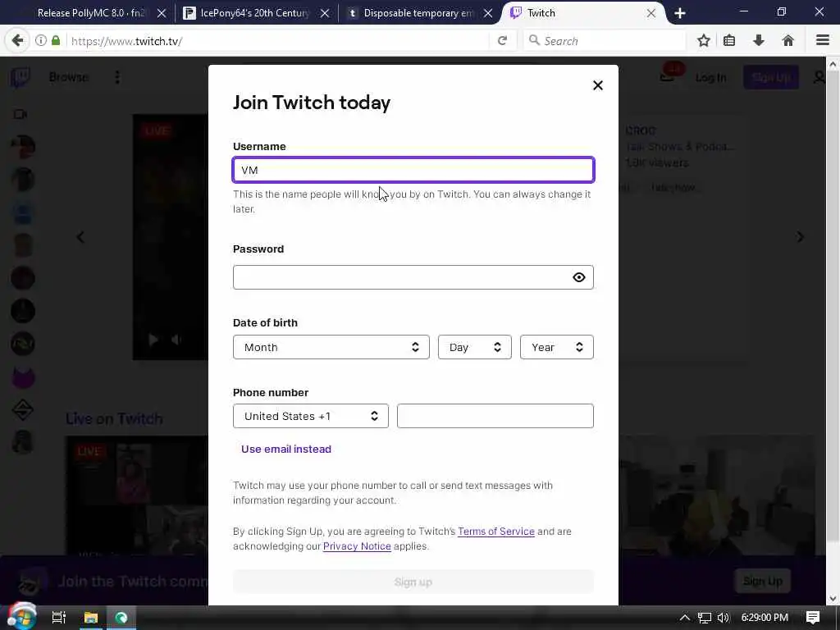This screenshot has height=630, width=840.
Task: Click the Twitch notifications inbox icon
Action: 668,77
